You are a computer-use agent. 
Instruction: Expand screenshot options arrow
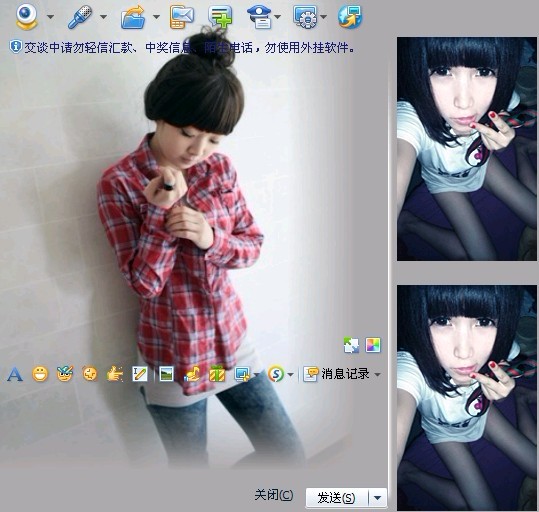pyautogui.click(x=256, y=374)
